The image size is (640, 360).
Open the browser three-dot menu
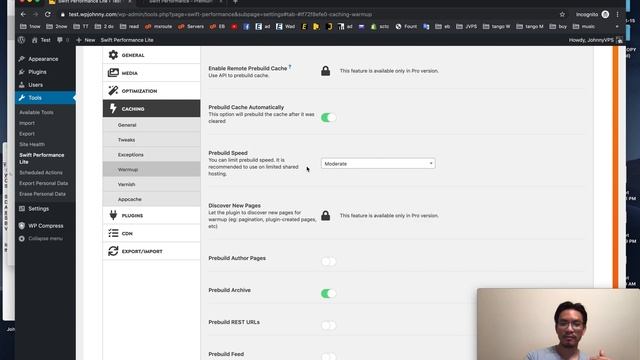617,14
